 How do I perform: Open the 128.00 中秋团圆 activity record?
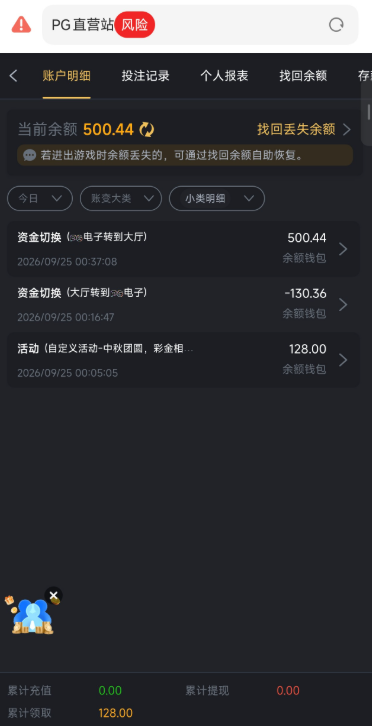(x=183, y=360)
